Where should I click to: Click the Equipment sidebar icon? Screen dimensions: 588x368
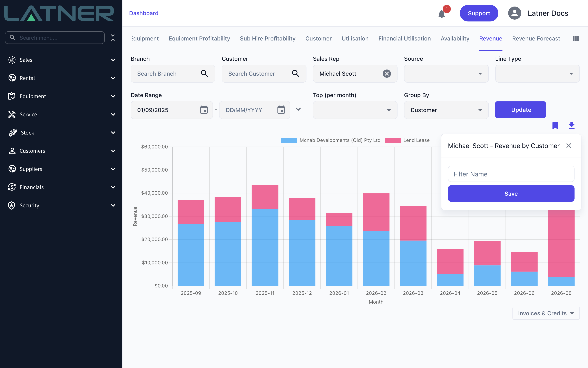[12, 96]
